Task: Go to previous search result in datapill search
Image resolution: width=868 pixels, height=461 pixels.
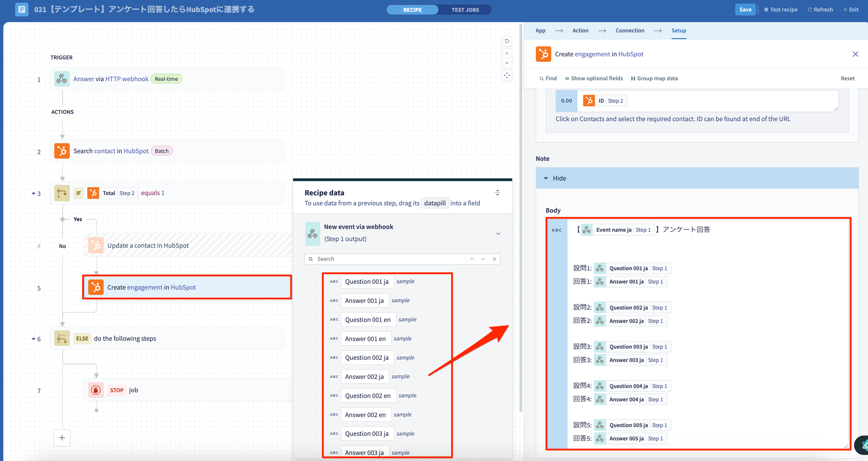Action: [x=472, y=259]
